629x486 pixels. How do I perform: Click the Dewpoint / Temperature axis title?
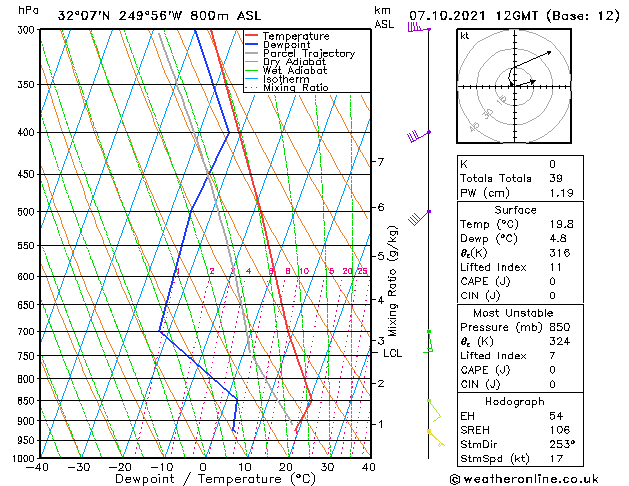pos(215,479)
